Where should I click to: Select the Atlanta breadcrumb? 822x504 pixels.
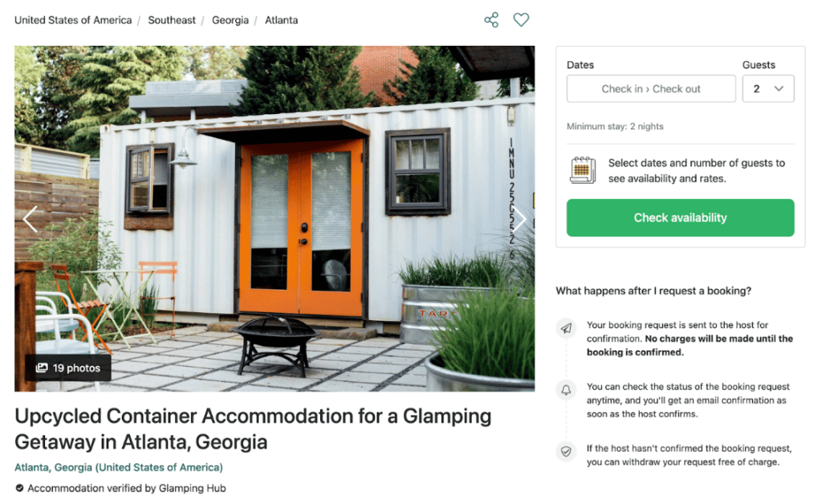pyautogui.click(x=281, y=20)
